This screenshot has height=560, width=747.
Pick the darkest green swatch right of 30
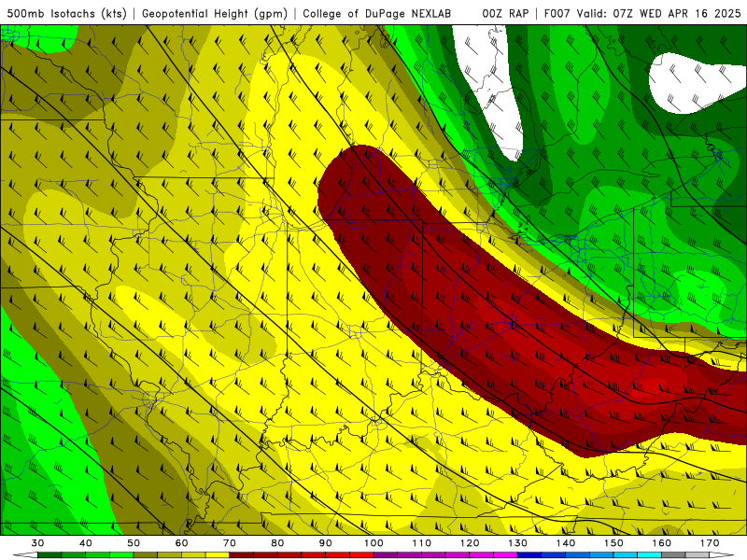point(49,555)
